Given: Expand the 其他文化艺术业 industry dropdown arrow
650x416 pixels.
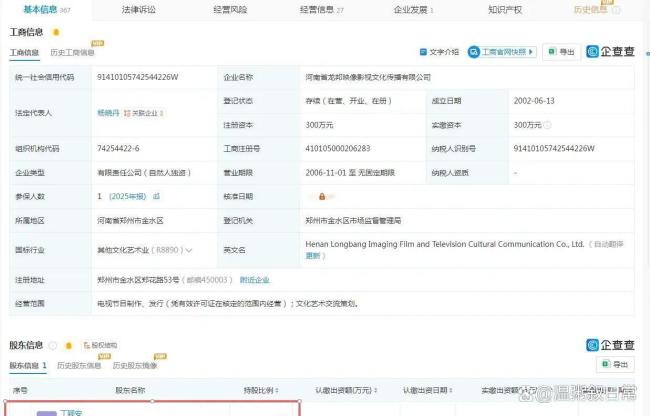Looking at the screenshot, I should coord(189,250).
